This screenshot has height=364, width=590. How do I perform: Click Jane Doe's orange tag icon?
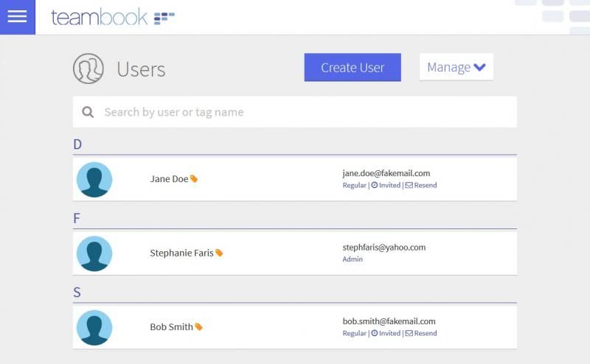[194, 178]
